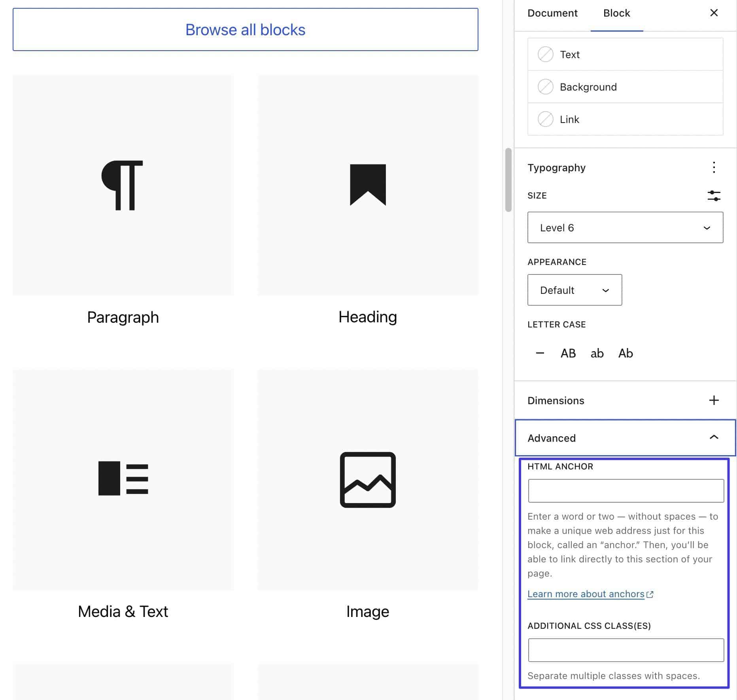This screenshot has width=737, height=700.
Task: Close the settings sidebar panel
Action: pyautogui.click(x=714, y=13)
